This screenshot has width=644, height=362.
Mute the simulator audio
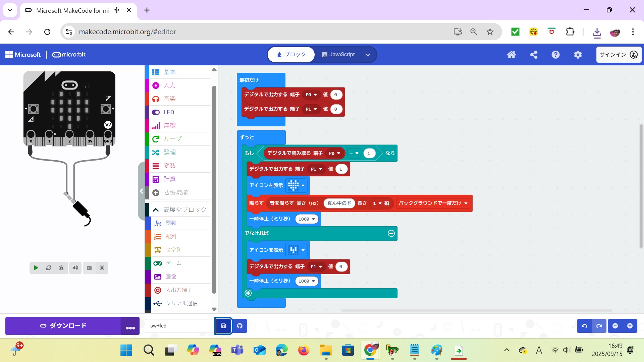(x=75, y=268)
